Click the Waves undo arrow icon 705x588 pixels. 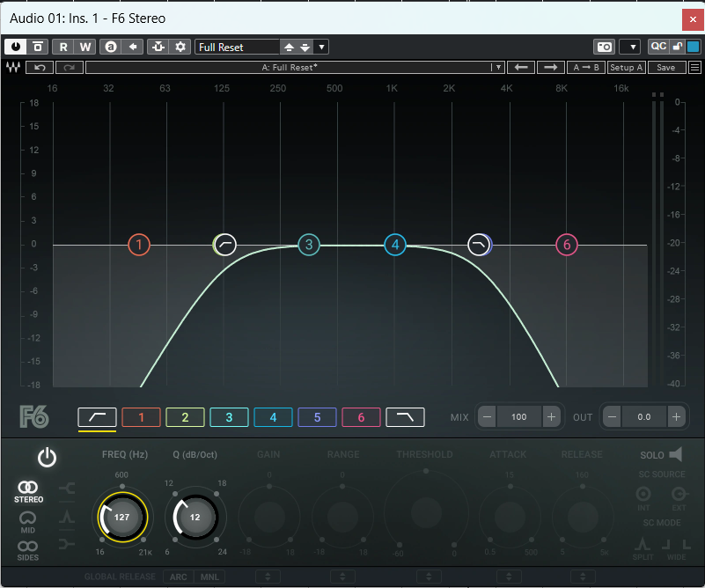click(40, 68)
